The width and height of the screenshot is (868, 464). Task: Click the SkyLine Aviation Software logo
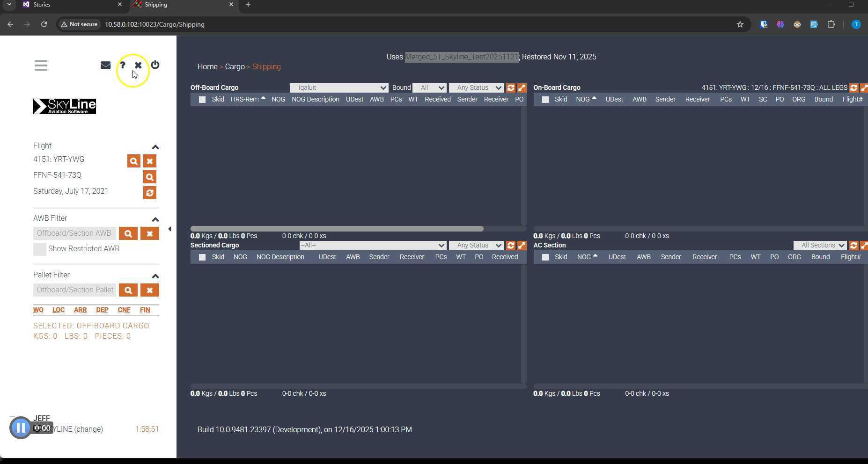(65, 106)
